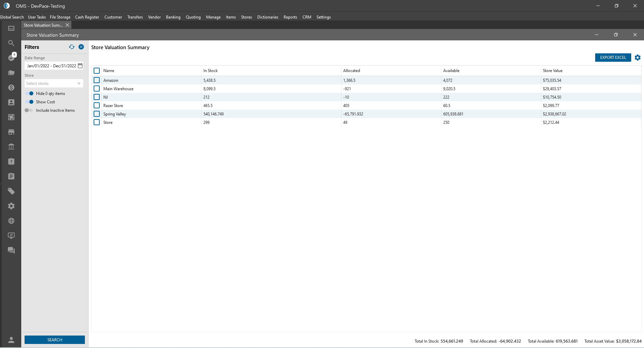The width and height of the screenshot is (644, 348).
Task: Toggle Hide 0 qty items switch
Action: point(29,94)
